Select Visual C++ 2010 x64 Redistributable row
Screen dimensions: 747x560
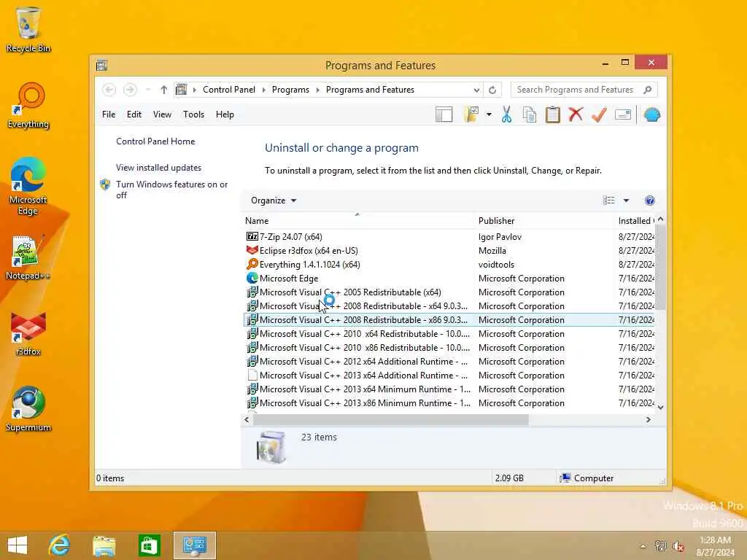pyautogui.click(x=365, y=334)
